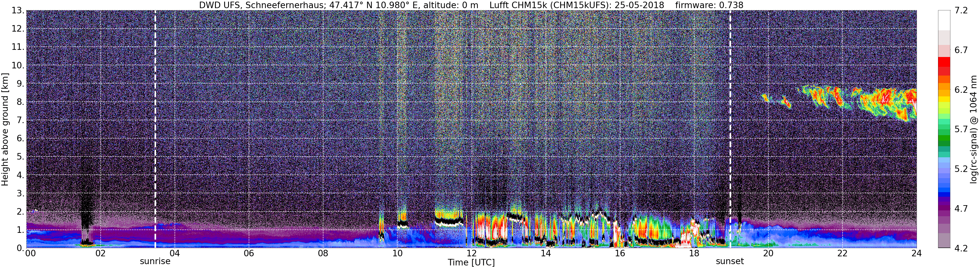Click the plot title text 'DWD UFS, Schneefernerhaus'

tap(262, 5)
